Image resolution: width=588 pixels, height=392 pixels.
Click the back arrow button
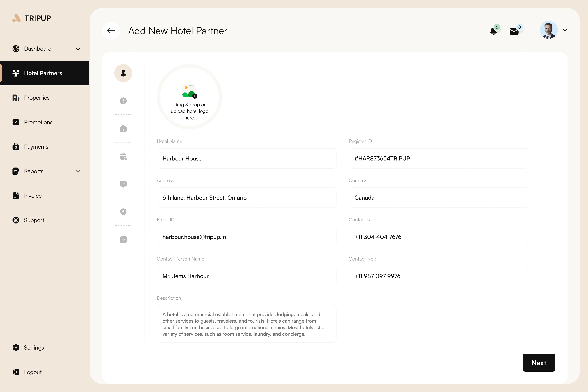tap(111, 30)
